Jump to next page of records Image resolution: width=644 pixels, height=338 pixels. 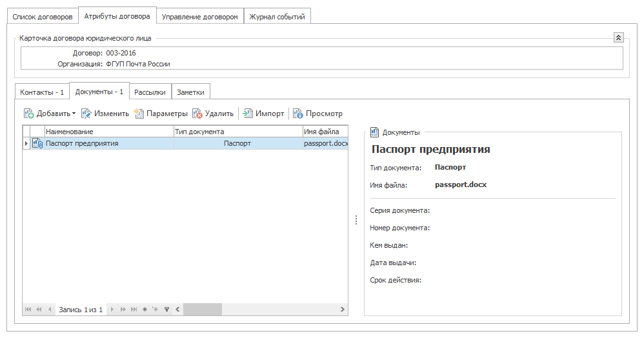click(123, 309)
